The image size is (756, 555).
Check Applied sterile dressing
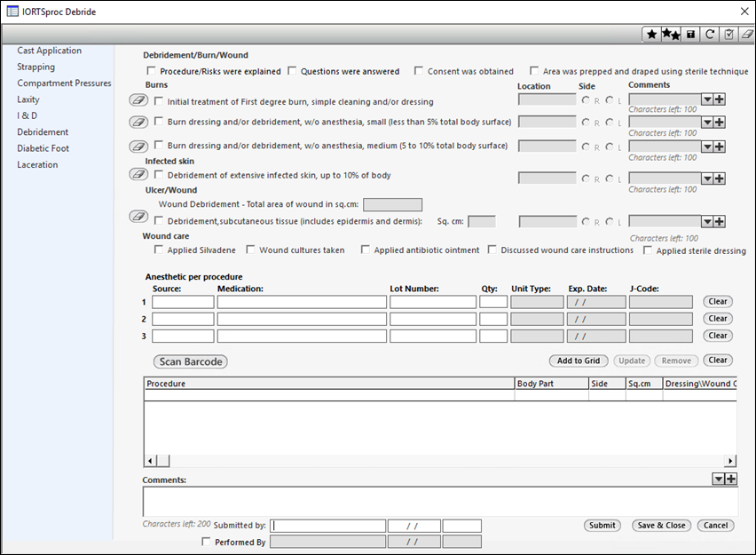pyautogui.click(x=648, y=250)
